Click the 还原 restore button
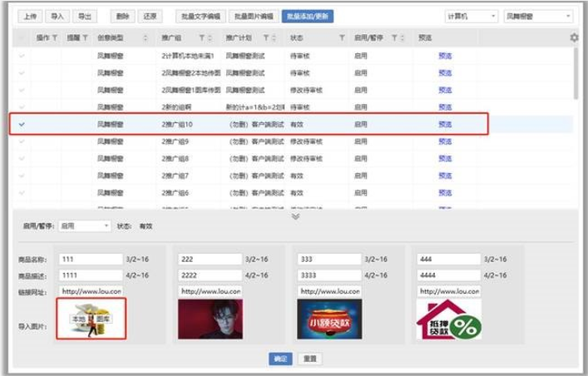Viewport: 588px width, 376px height. point(150,16)
